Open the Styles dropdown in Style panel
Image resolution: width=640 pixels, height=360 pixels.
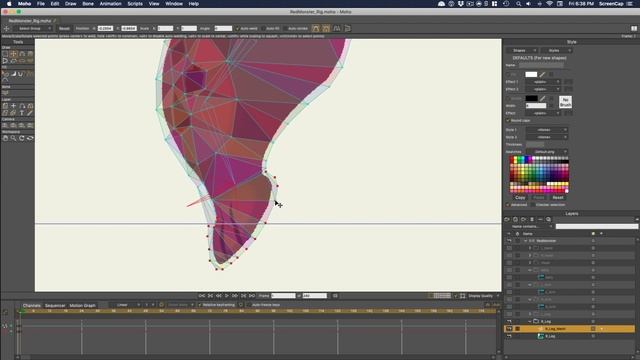tap(557, 50)
